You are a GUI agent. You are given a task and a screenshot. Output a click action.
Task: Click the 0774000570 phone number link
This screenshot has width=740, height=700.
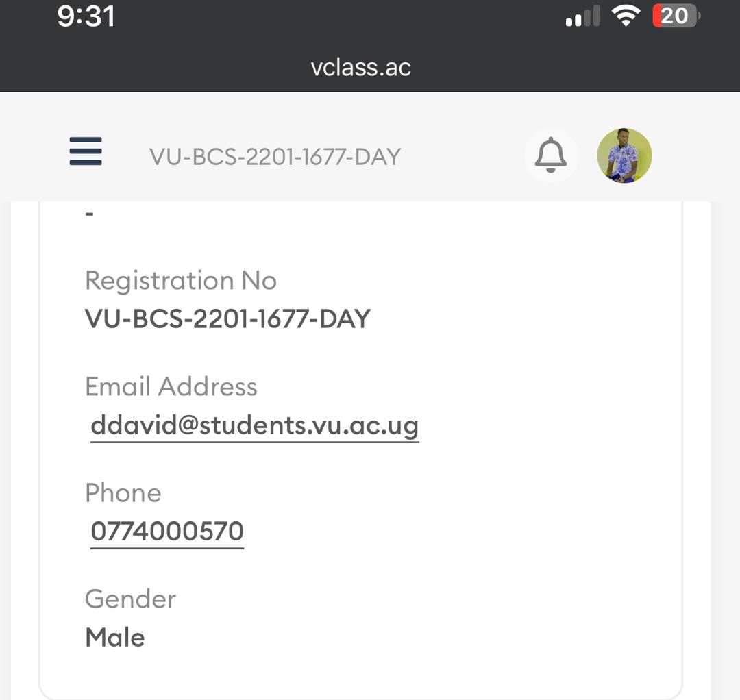pos(167,532)
